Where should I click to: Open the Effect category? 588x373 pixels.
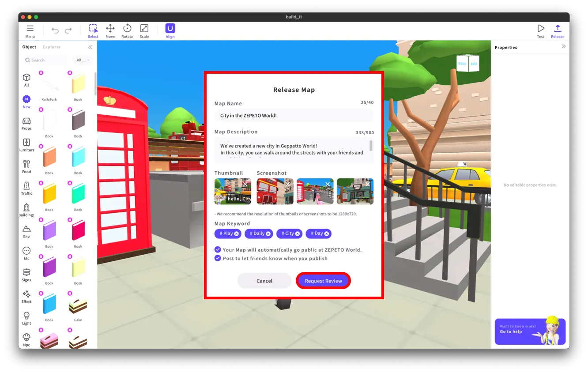coord(26,296)
